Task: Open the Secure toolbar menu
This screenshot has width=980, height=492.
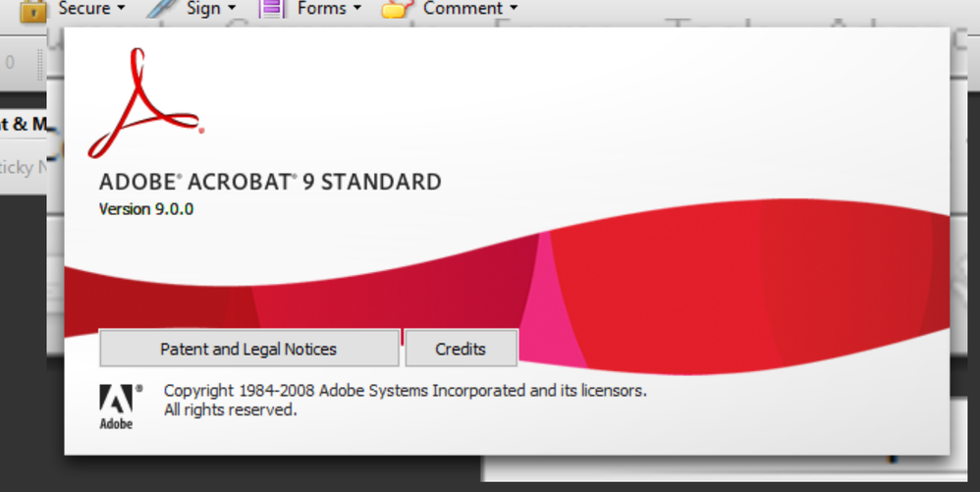Action: click(x=91, y=8)
